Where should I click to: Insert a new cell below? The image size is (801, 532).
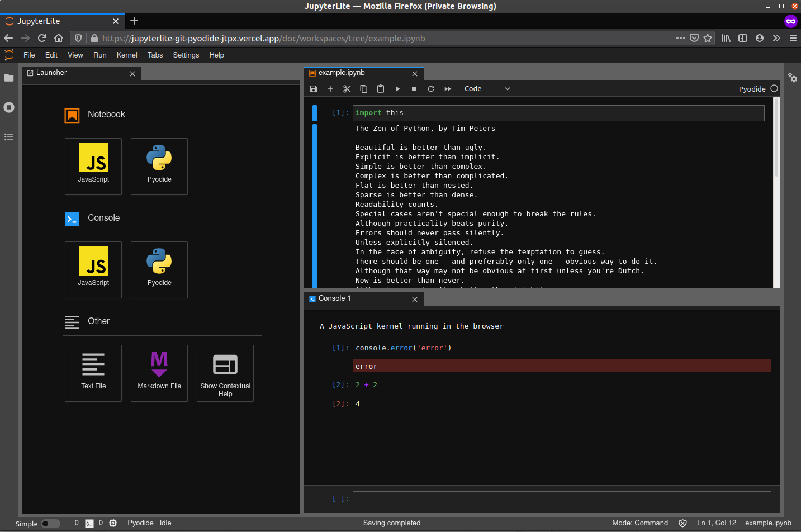pos(330,88)
